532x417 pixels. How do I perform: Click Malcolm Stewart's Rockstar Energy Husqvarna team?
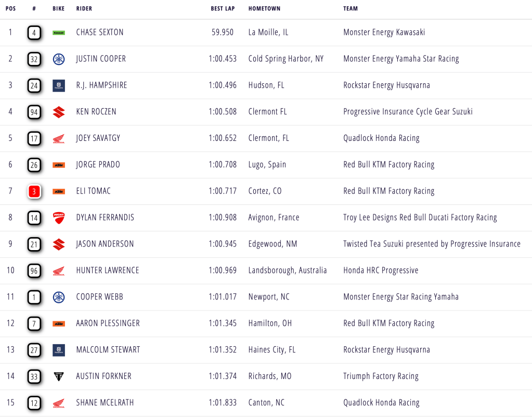pos(386,350)
